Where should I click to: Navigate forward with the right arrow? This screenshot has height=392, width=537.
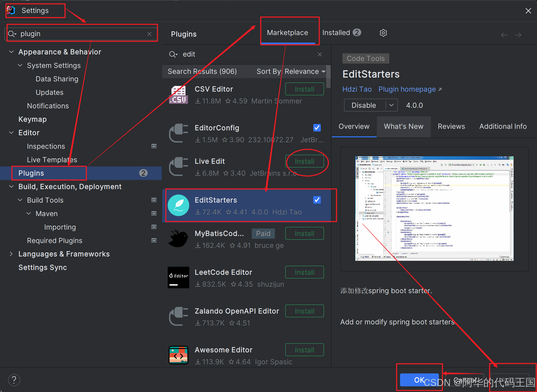(x=518, y=35)
